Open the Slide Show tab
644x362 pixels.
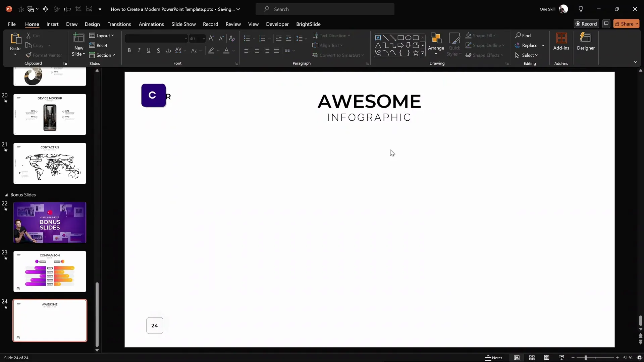tap(183, 24)
